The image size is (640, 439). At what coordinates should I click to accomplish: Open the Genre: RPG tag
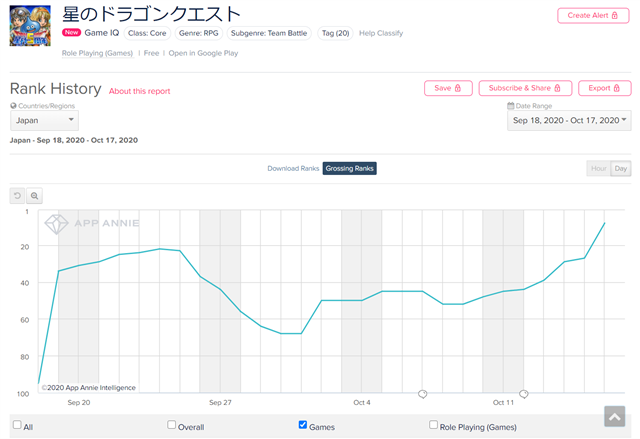(x=199, y=33)
